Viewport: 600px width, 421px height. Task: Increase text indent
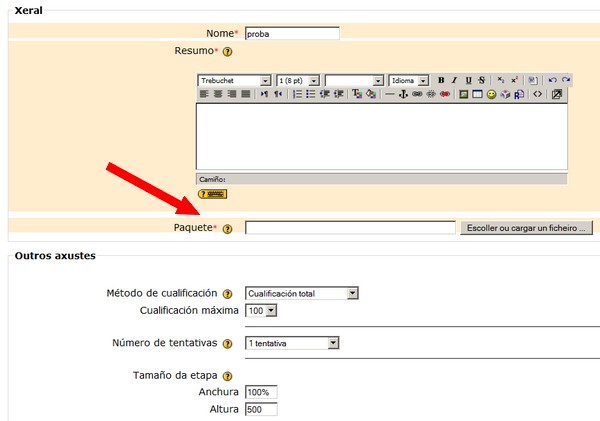point(338,94)
